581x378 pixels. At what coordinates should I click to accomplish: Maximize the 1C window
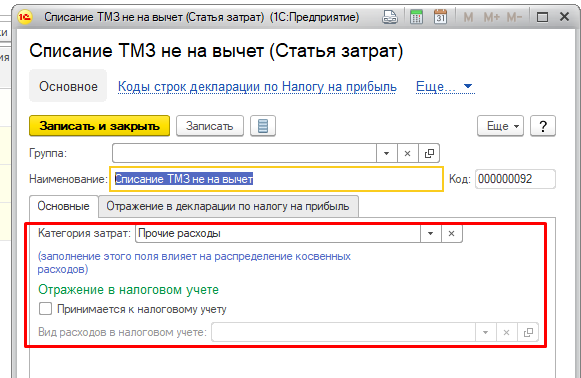click(542, 17)
